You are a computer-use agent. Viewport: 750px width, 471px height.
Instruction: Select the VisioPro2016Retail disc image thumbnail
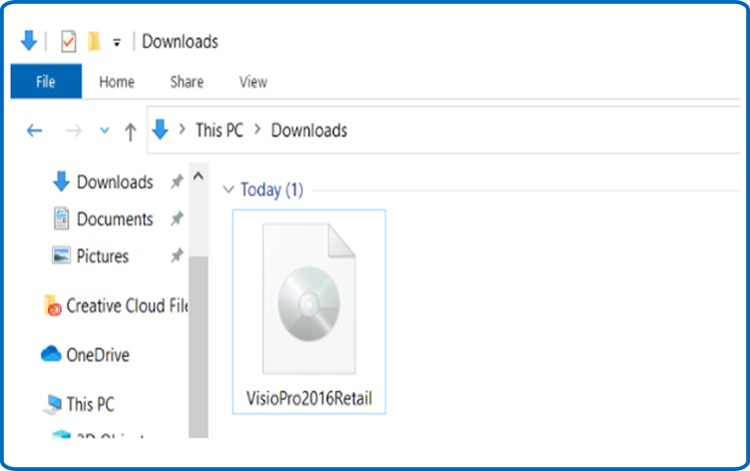coord(309,299)
